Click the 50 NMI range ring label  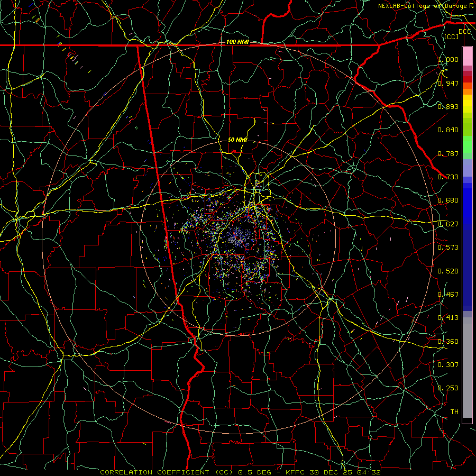tap(237, 140)
